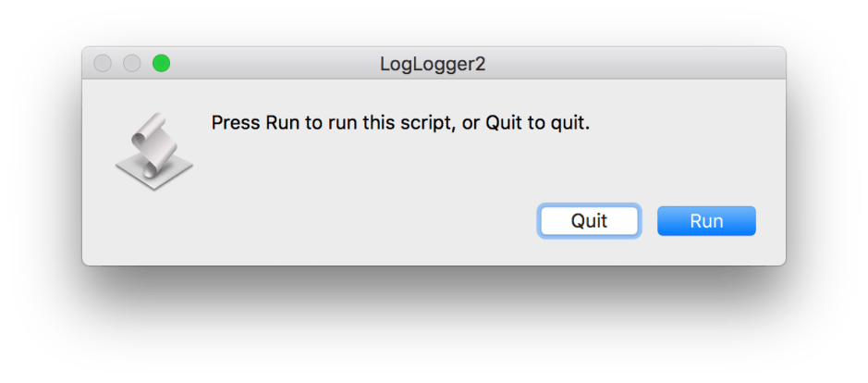Viewport: 868px width, 383px height.
Task: Exit the applet using the white Quit button
Action: click(x=589, y=221)
